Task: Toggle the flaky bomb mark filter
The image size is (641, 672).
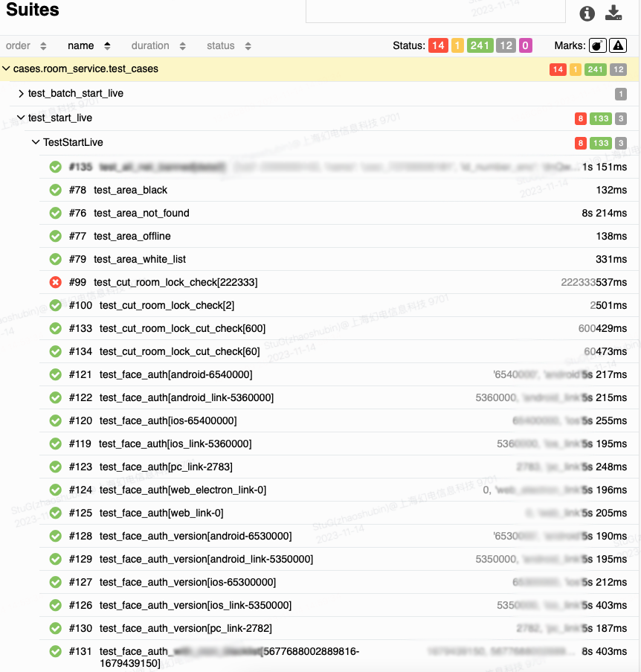Action: click(x=598, y=45)
